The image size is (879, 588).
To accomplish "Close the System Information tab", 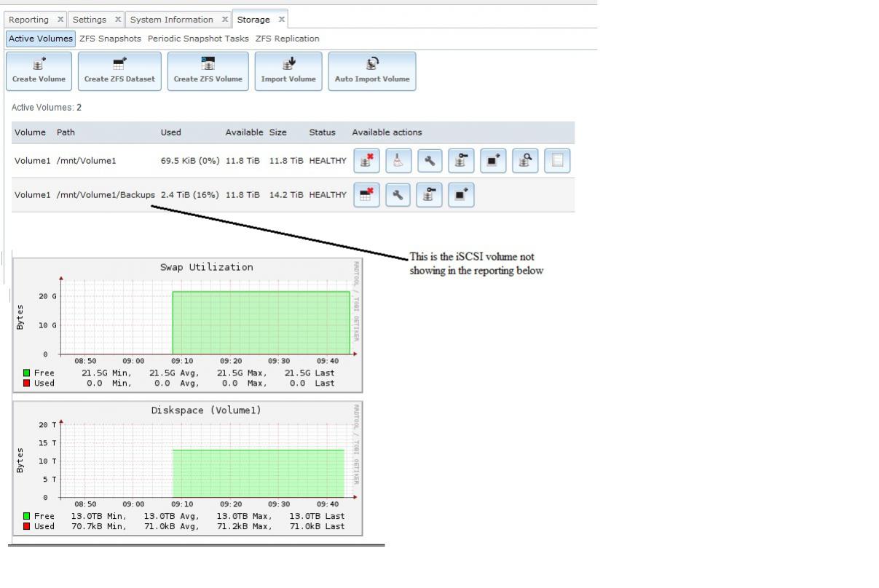I will click(x=225, y=20).
